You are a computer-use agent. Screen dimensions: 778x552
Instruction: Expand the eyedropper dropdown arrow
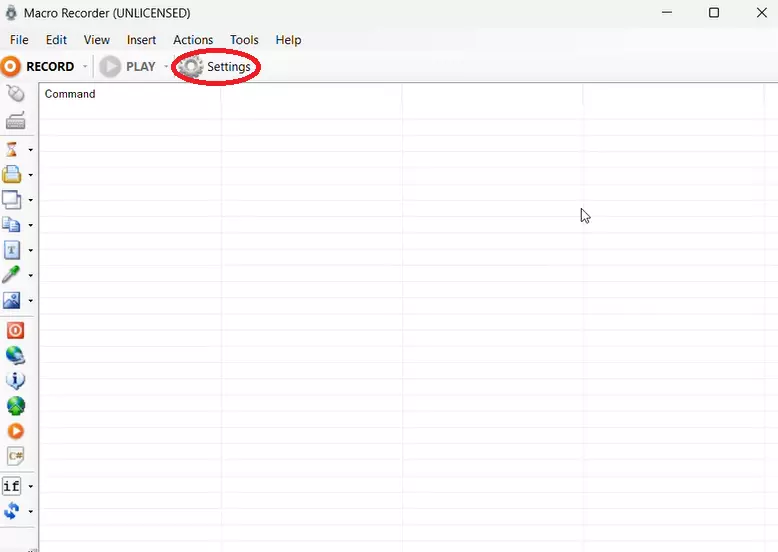[30, 275]
